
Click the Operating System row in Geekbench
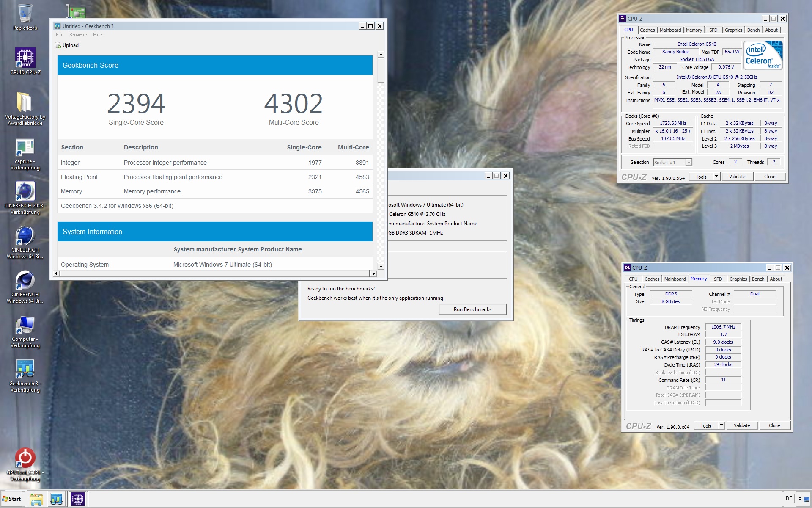click(215, 265)
